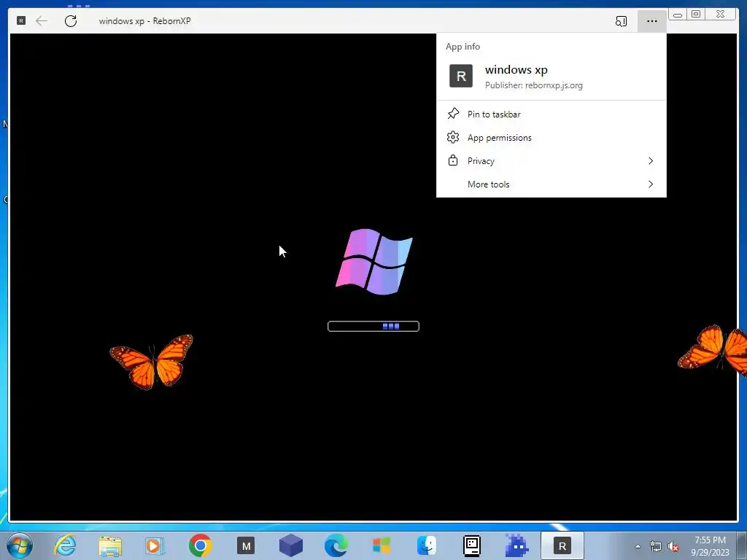Reload the RebornXP app page
The image size is (747, 560).
(71, 21)
